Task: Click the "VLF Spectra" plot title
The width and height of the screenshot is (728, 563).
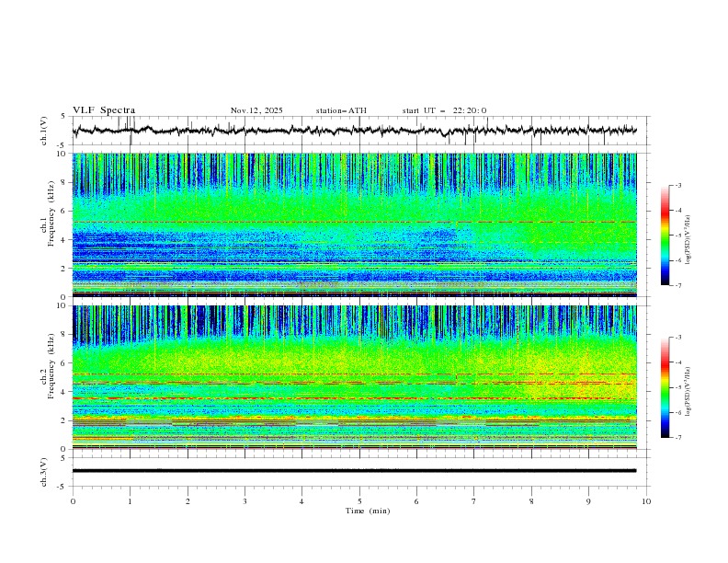Action: [104, 110]
